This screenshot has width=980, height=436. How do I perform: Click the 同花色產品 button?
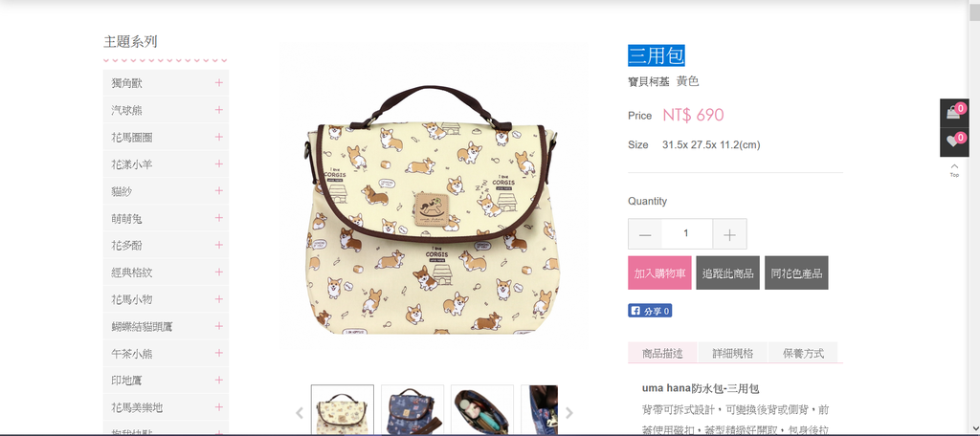[x=796, y=272]
